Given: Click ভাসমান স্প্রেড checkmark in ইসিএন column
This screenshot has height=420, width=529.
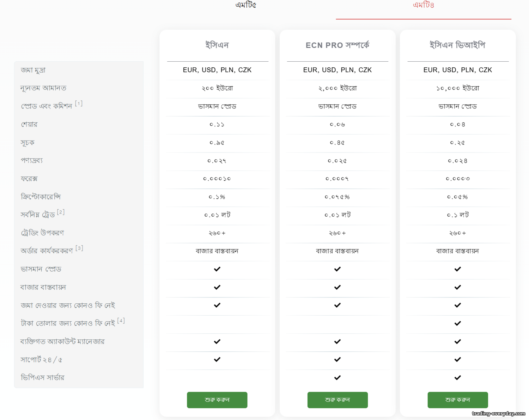Looking at the screenshot, I should pos(217,269).
